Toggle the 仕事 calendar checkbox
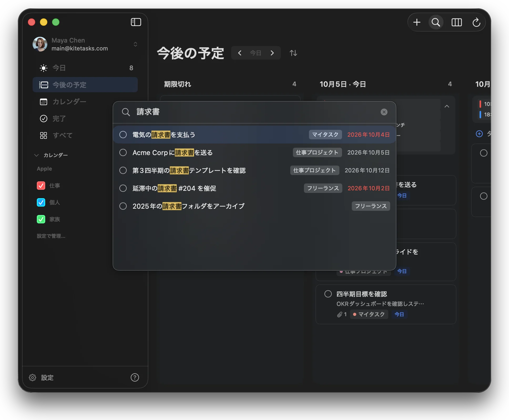This screenshot has height=420, width=509. point(41,186)
